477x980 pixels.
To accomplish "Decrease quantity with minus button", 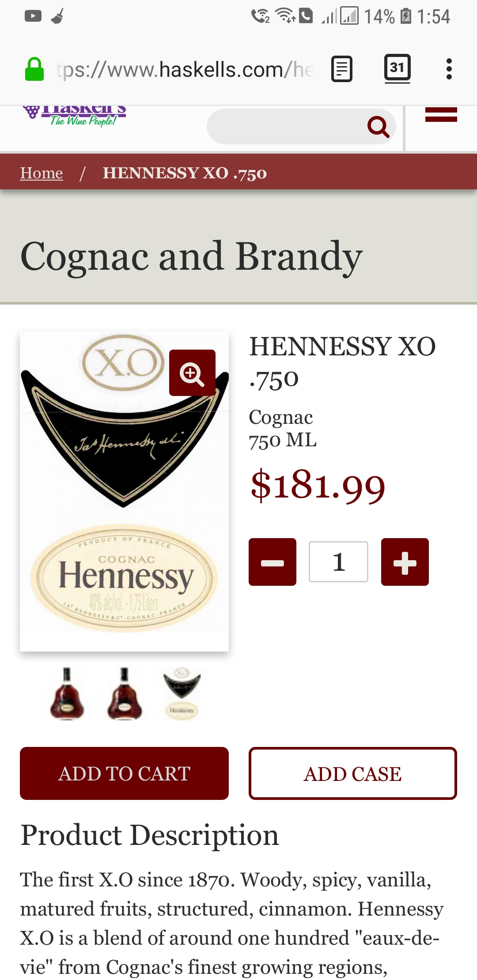I will coord(273,562).
